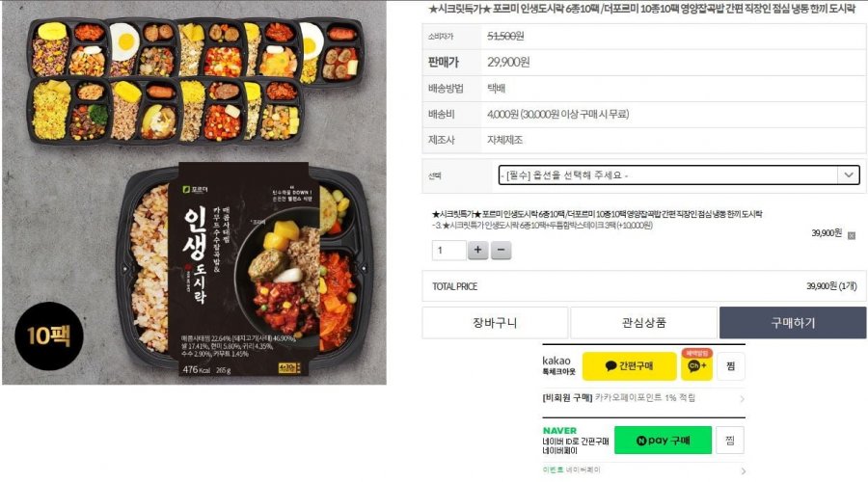Click the 구매하기 purchase button
The height and width of the screenshot is (482, 868).
(793, 323)
